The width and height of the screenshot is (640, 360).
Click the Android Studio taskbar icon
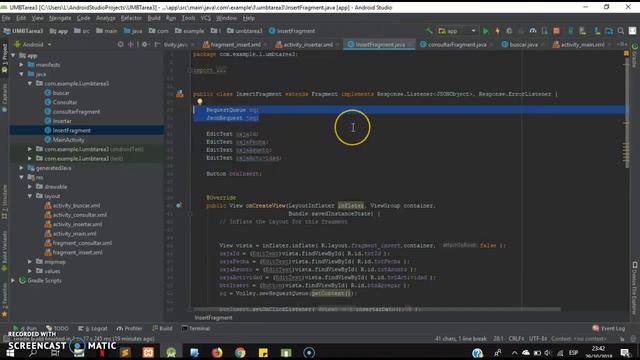click(171, 353)
